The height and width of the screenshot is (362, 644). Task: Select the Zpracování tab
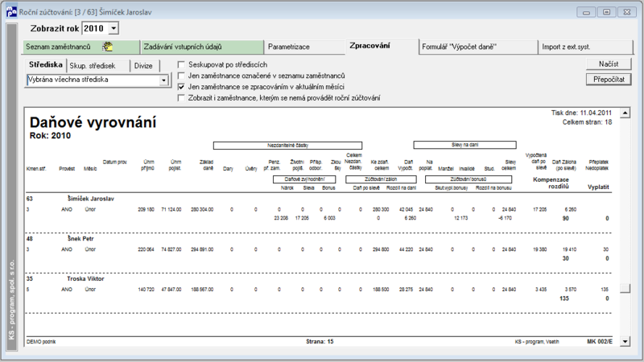[x=382, y=46]
